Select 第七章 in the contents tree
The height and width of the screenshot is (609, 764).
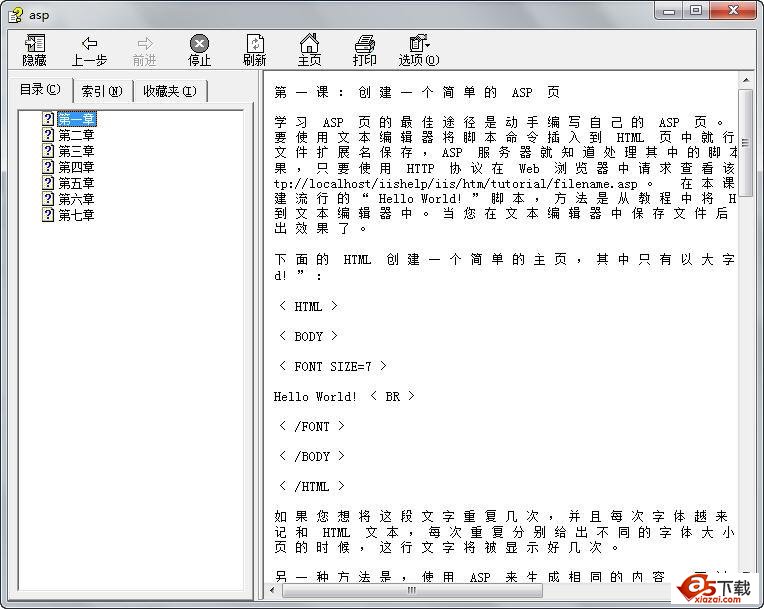[x=77, y=215]
